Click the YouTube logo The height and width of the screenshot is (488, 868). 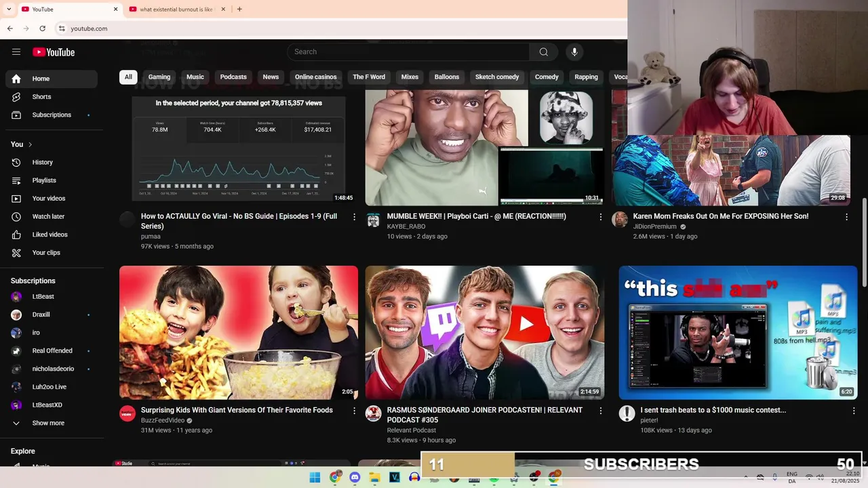coord(54,52)
